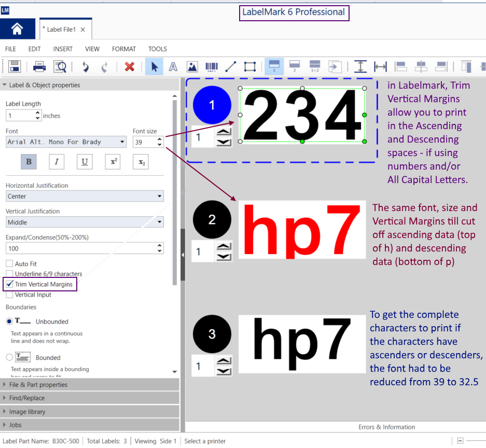The height and width of the screenshot is (448, 486).
Task: Click the Save icon in the toolbar
Action: (x=14, y=66)
